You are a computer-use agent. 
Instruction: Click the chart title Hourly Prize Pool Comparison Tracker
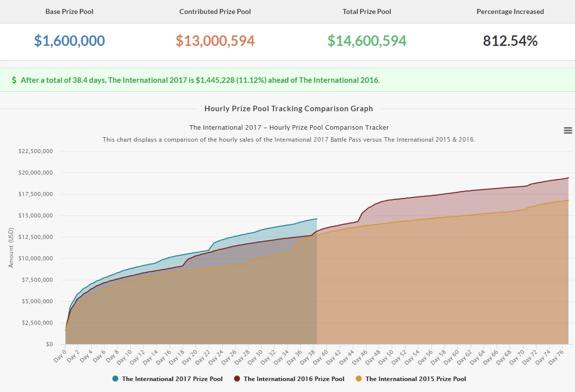[x=288, y=128]
